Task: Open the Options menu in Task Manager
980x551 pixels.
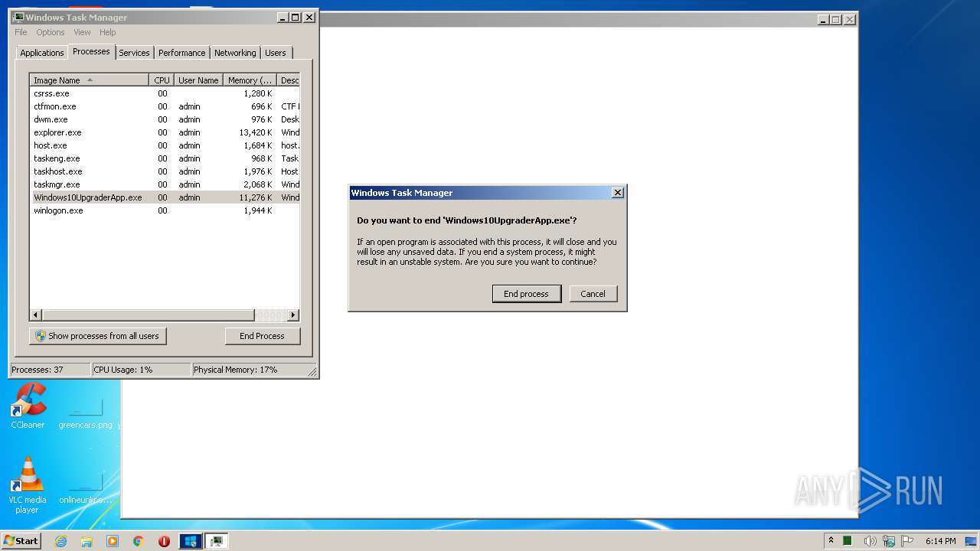Action: point(51,32)
